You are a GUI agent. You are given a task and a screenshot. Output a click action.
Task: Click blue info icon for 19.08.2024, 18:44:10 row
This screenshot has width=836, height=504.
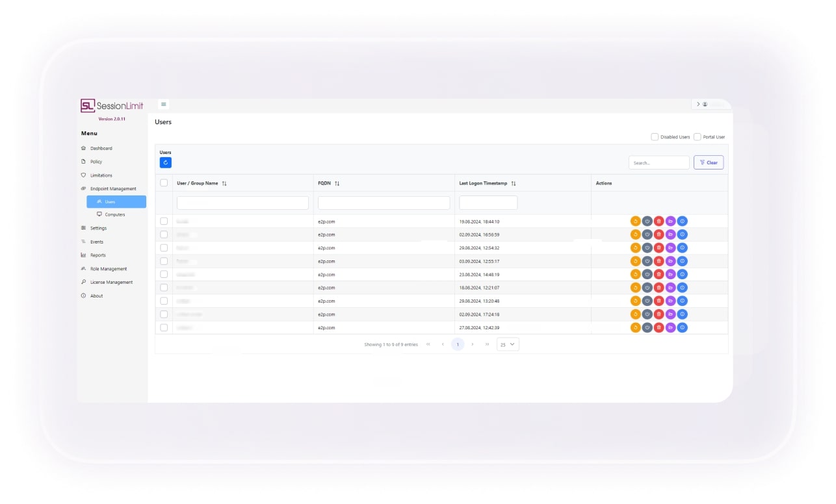coord(682,221)
